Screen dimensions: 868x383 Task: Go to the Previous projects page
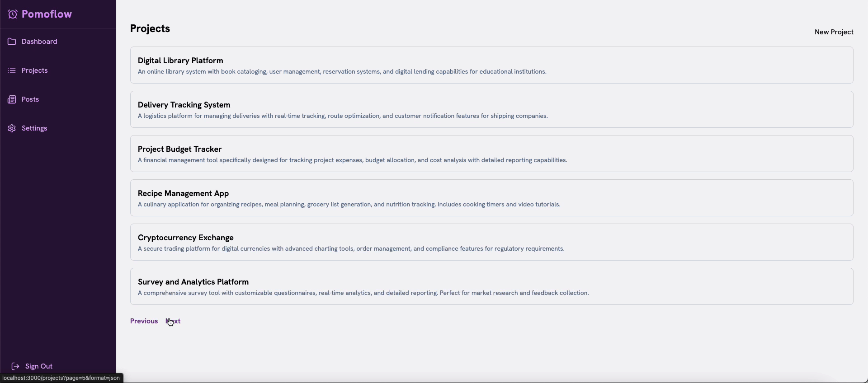tap(144, 321)
